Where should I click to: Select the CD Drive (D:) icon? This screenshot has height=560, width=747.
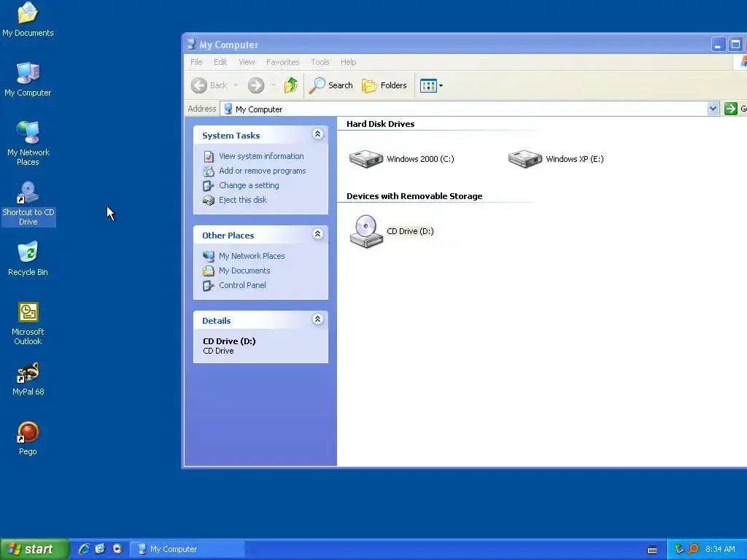point(392,231)
